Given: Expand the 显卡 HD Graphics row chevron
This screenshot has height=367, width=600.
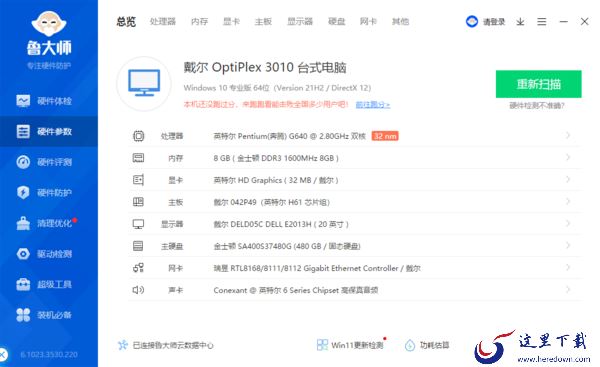Looking at the screenshot, I should tap(568, 179).
